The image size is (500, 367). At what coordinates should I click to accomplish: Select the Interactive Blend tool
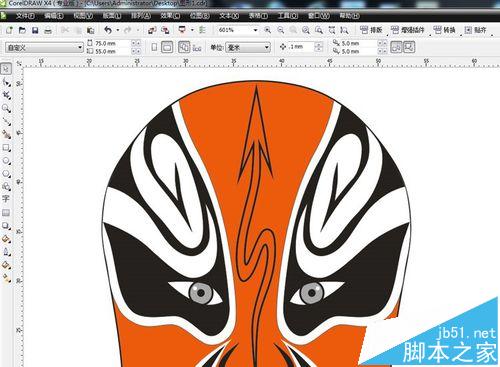6,226
